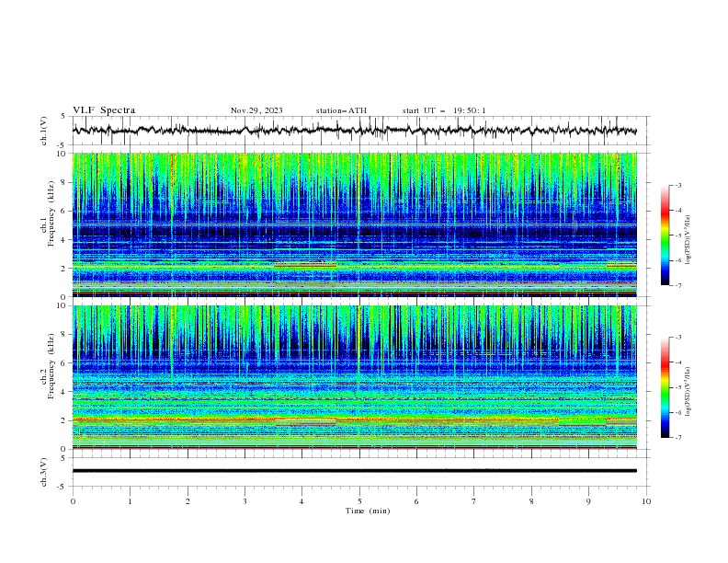
Task: Click the ch.2 color bar 'log(PSD)(V²/Hz)' label
Action: pos(688,391)
